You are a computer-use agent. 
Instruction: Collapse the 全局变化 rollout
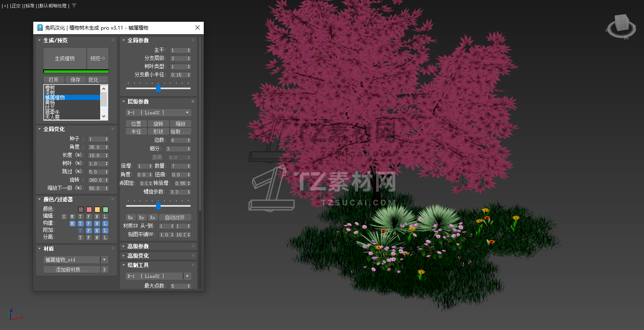(x=39, y=129)
